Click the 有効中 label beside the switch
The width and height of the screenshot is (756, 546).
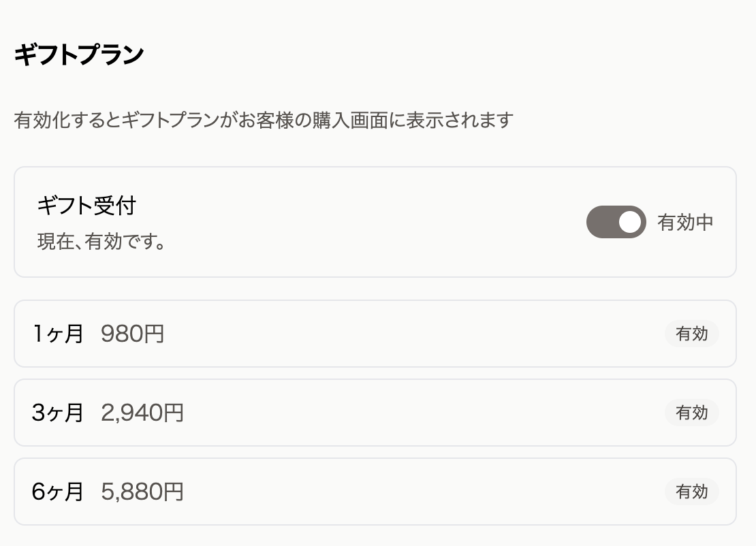pos(685,223)
